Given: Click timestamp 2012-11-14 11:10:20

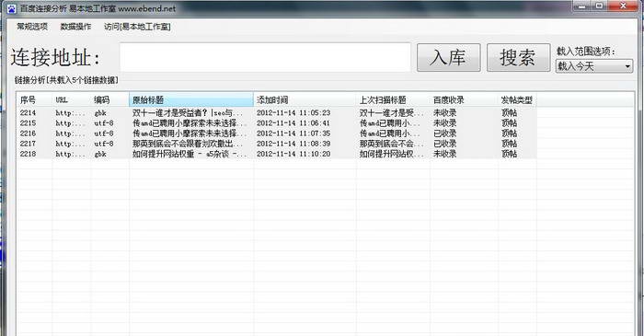Looking at the screenshot, I should pos(293,154).
